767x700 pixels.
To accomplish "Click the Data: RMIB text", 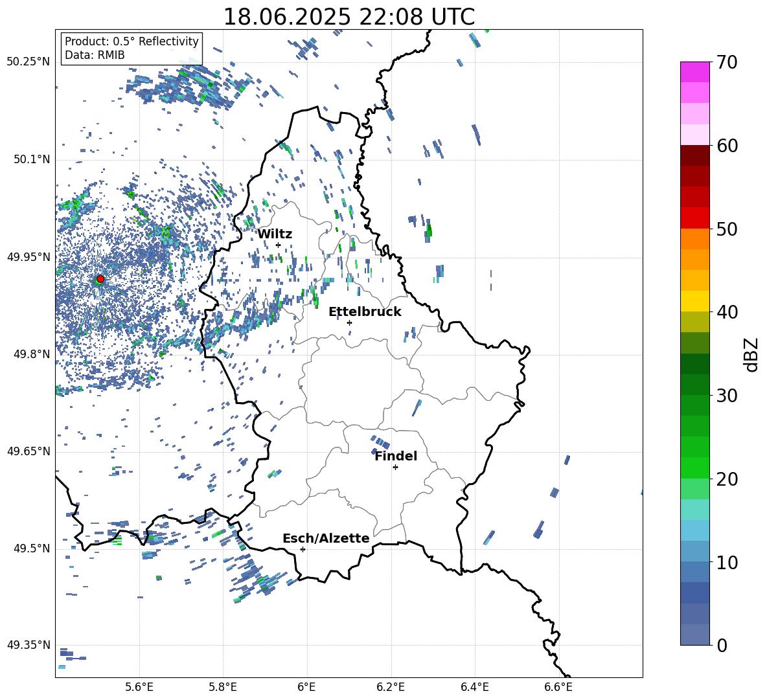I will [x=95, y=55].
